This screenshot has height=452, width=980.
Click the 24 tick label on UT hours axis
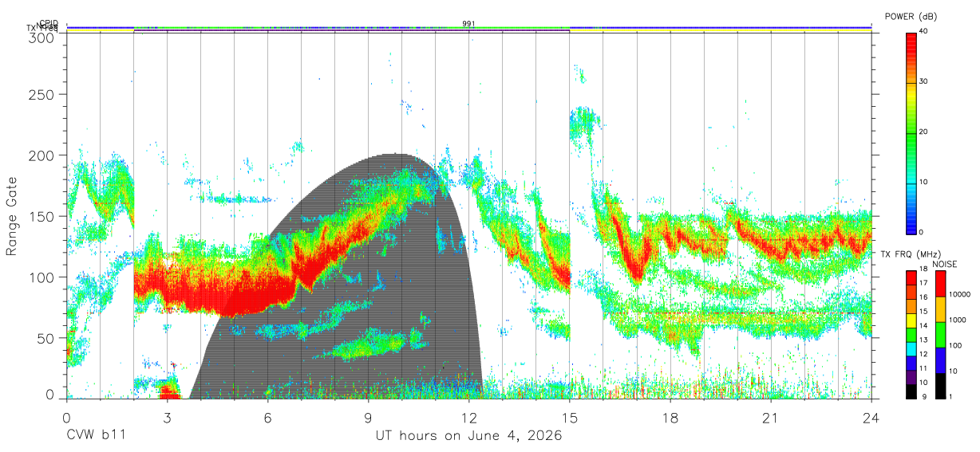point(871,418)
